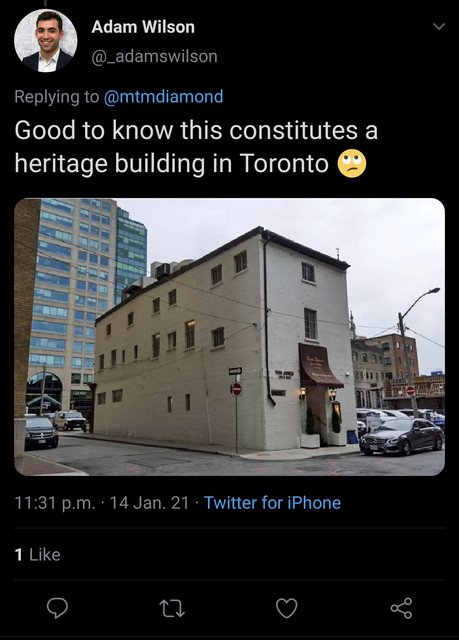459x640 pixels.
Task: View the attached heritage building photo
Action: 229,337
